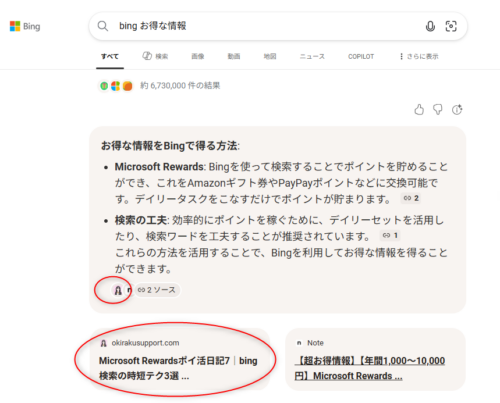Open Note 【超お得情報】Microsoft Rewards result
Image resolution: width=500 pixels, height=403 pixels.
[x=375, y=359]
